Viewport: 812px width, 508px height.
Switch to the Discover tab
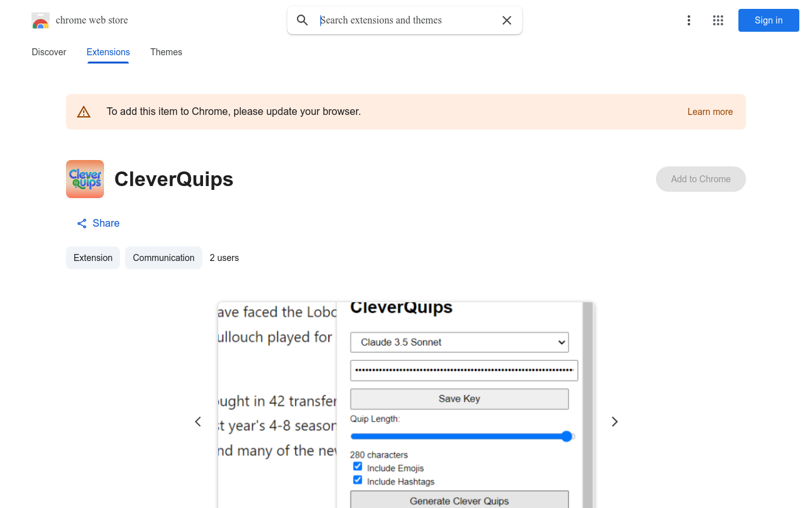pos(49,52)
